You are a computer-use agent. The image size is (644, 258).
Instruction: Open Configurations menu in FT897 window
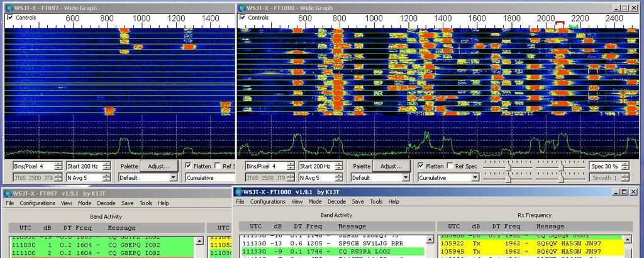(37, 203)
